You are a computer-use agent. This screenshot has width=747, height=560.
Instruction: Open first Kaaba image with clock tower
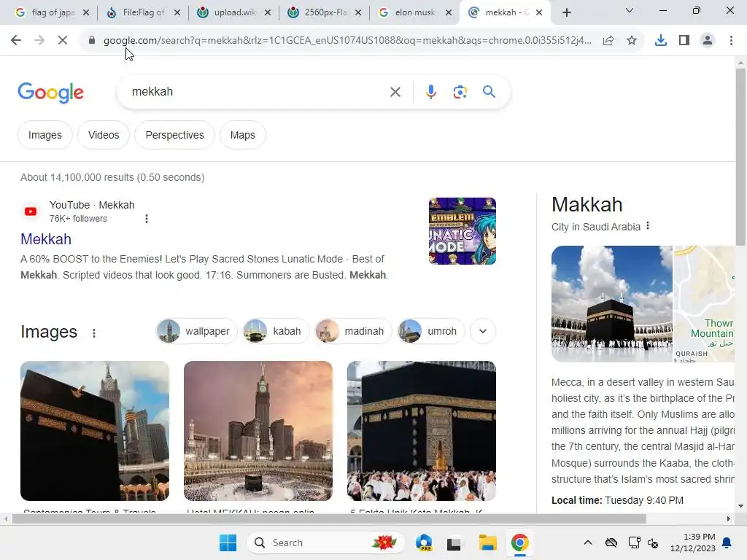click(95, 430)
